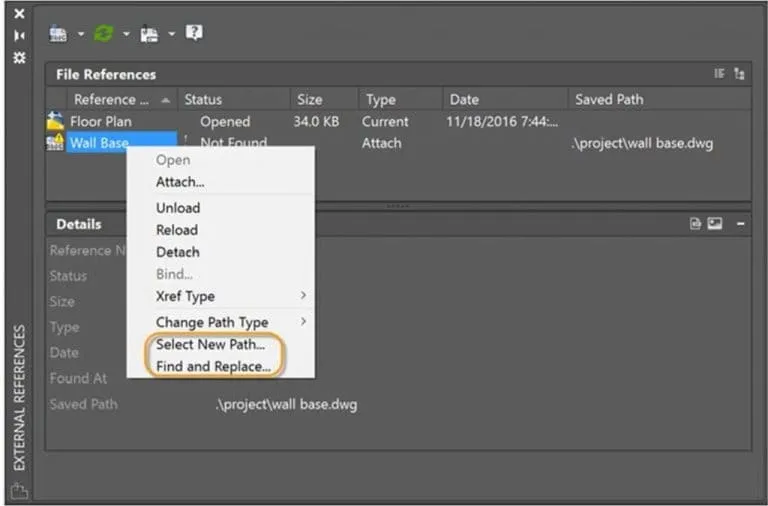Switch File References to tree view
This screenshot has width=768, height=506.
739,73
